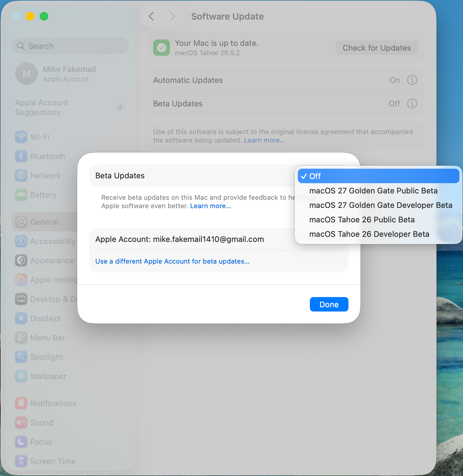Click Automatic Updates 'On' value
The width and height of the screenshot is (463, 476).
[395, 80]
